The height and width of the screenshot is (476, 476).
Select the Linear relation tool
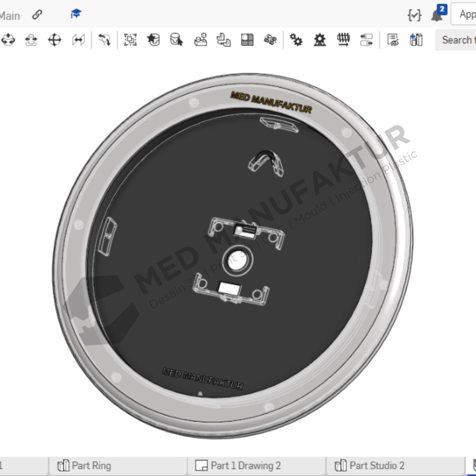click(x=366, y=40)
